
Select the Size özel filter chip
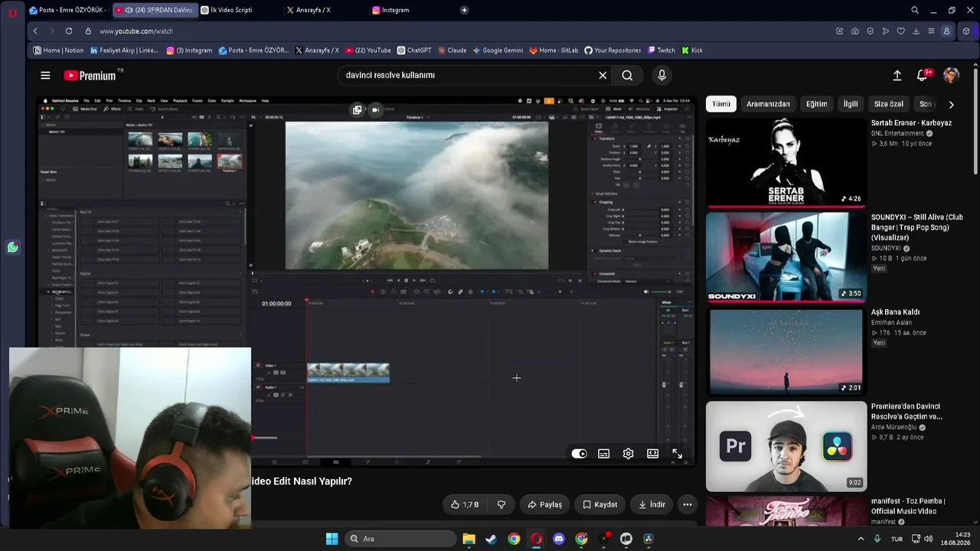click(889, 104)
